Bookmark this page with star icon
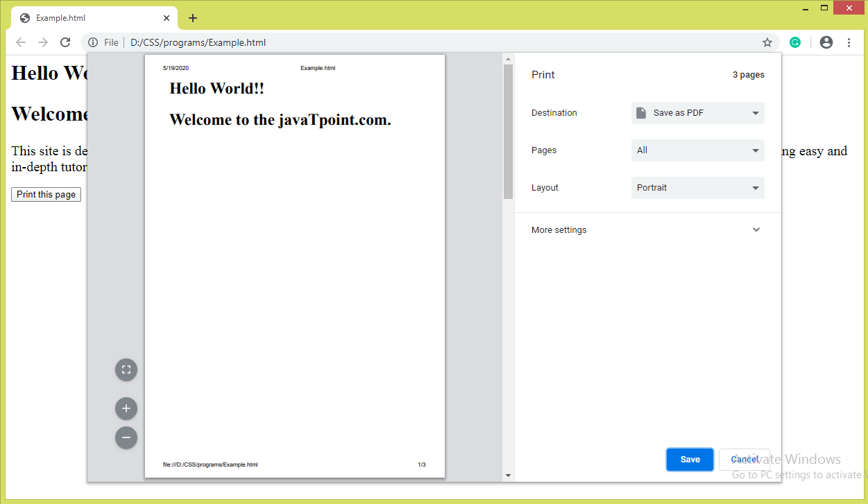 767,42
